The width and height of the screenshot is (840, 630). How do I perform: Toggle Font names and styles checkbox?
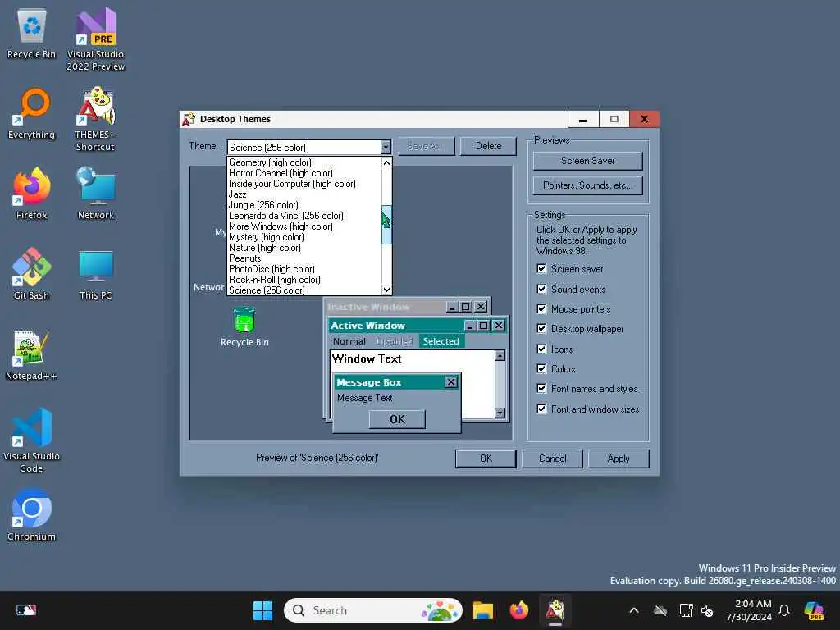[541, 389]
